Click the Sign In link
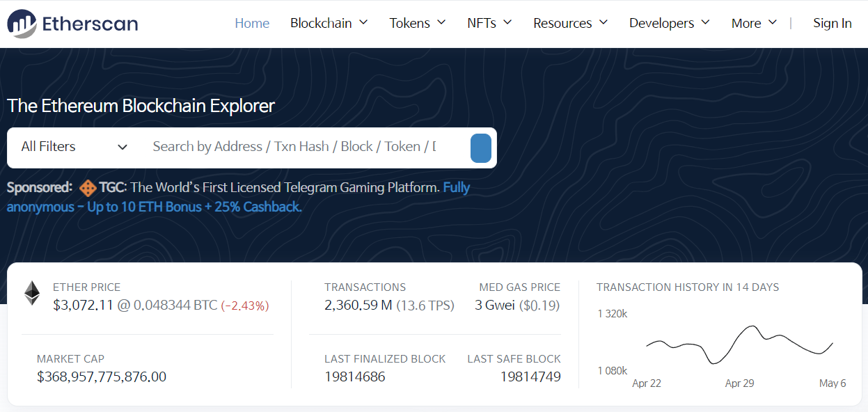Screen dimensions: 868x412 833,23
